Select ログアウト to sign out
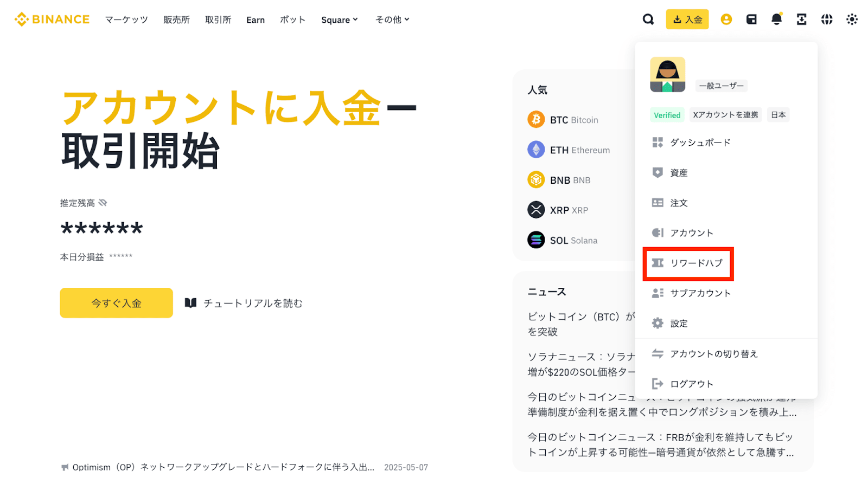 click(726, 384)
